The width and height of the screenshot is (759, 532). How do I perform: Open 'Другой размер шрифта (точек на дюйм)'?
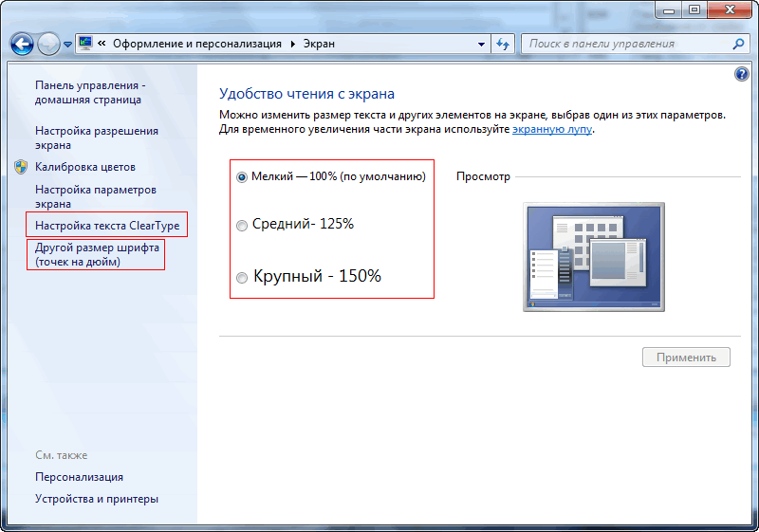97,254
